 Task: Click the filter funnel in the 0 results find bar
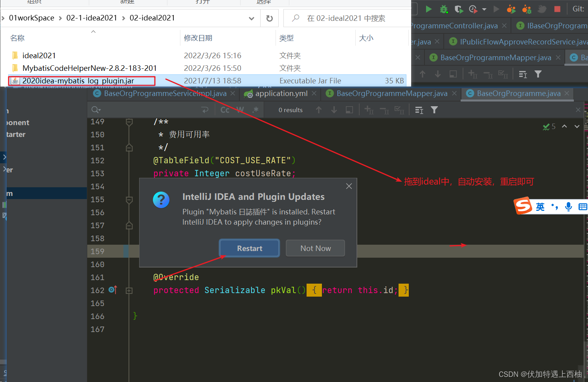point(434,110)
